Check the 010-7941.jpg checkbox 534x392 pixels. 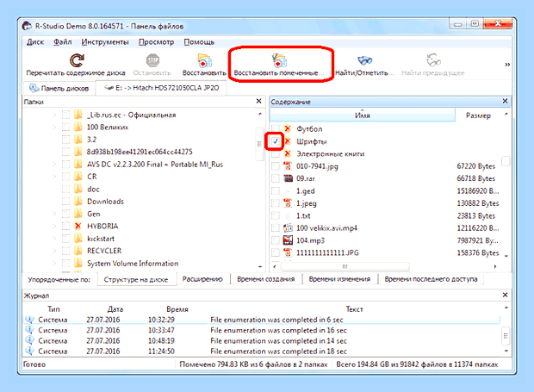pyautogui.click(x=275, y=166)
